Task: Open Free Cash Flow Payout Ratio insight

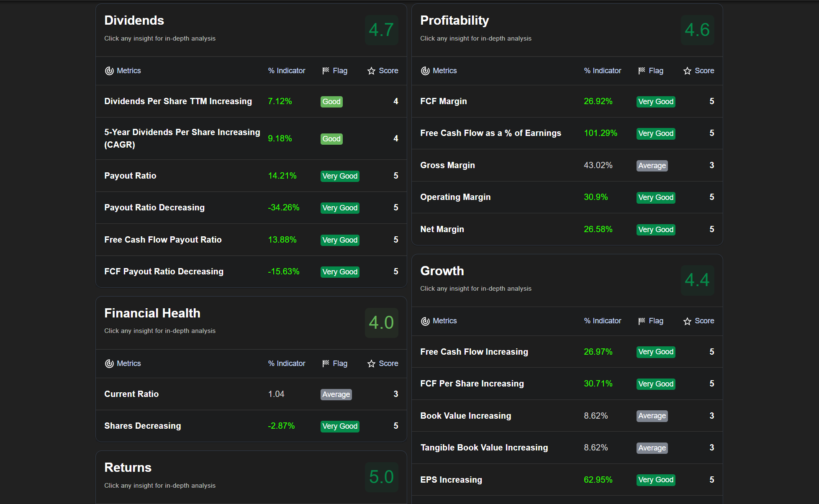Action: [251, 240]
